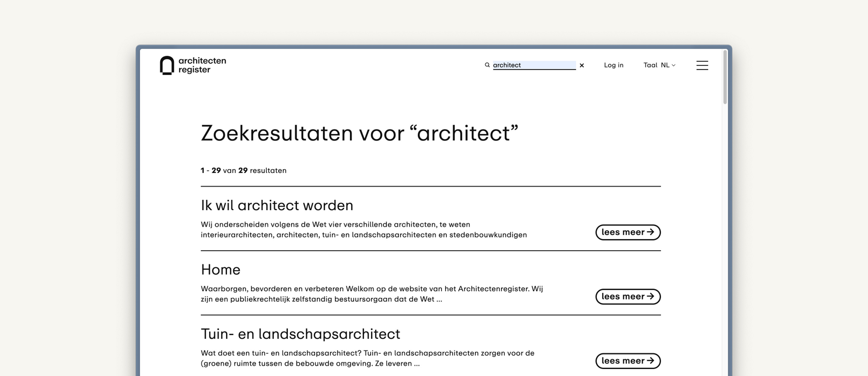
Task: Focus the search field containing 'architect'
Action: tap(534, 65)
